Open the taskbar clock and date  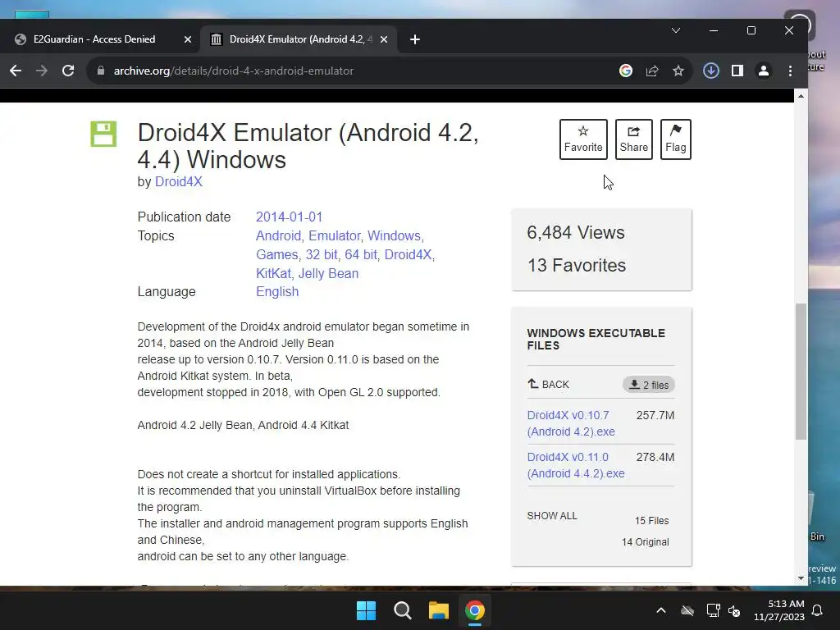(x=779, y=610)
